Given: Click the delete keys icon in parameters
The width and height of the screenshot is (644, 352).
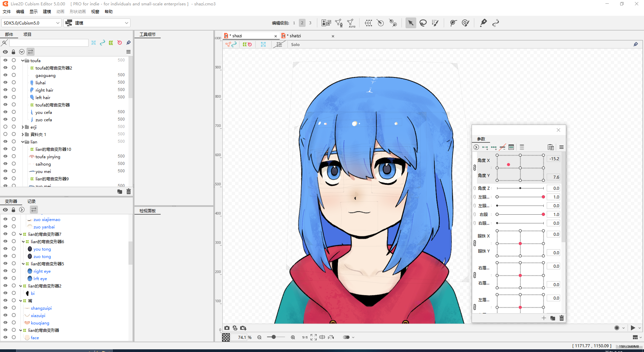Looking at the screenshot, I should (x=502, y=147).
